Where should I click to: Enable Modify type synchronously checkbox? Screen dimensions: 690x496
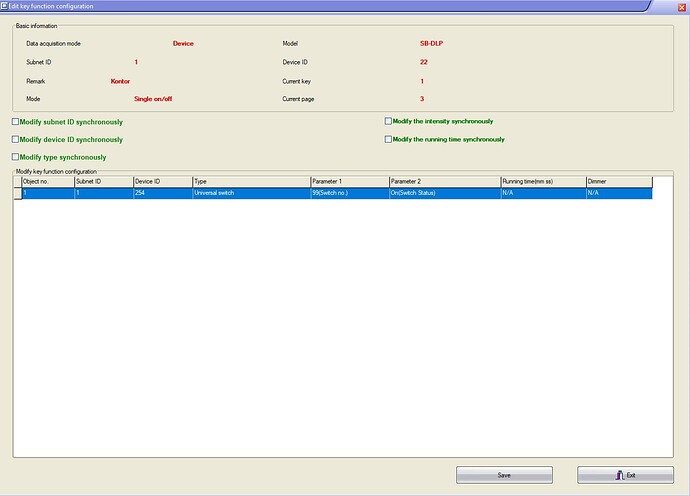coord(15,157)
